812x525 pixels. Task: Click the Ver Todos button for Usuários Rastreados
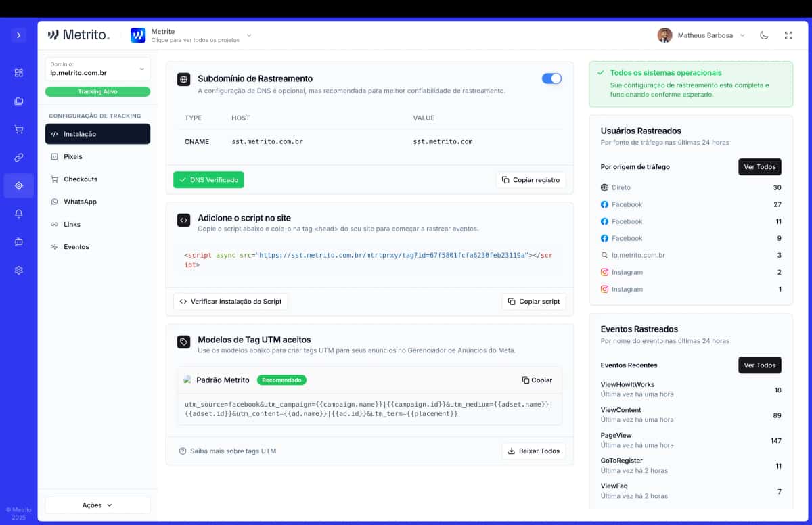point(759,166)
